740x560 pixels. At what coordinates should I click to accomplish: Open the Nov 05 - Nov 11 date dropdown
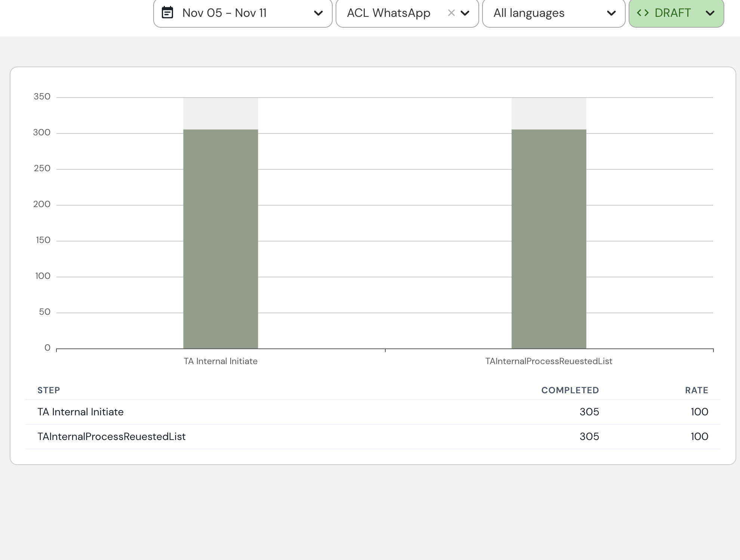[243, 13]
